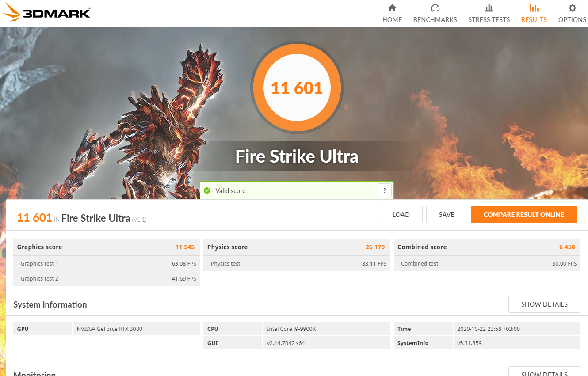Click the Graphics score header label
Screen dimensions: 588x376
click(x=39, y=247)
